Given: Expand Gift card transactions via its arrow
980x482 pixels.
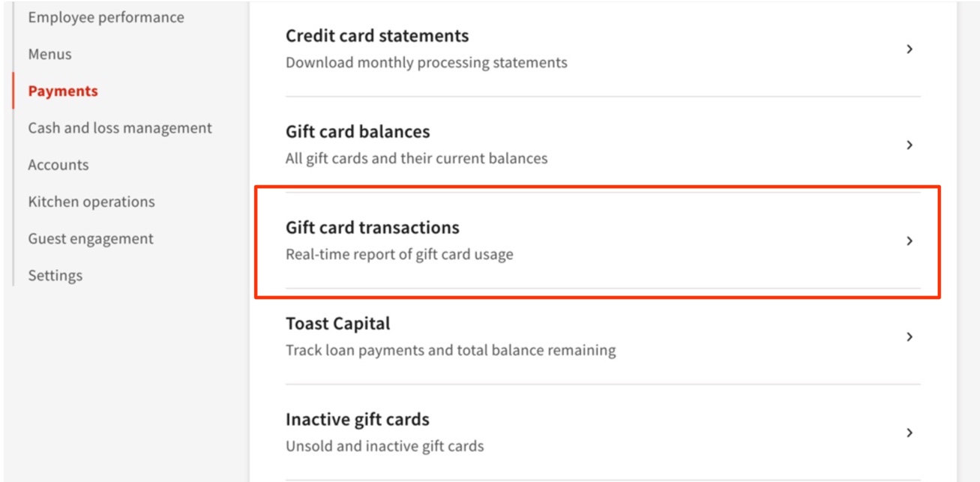Looking at the screenshot, I should 909,241.
